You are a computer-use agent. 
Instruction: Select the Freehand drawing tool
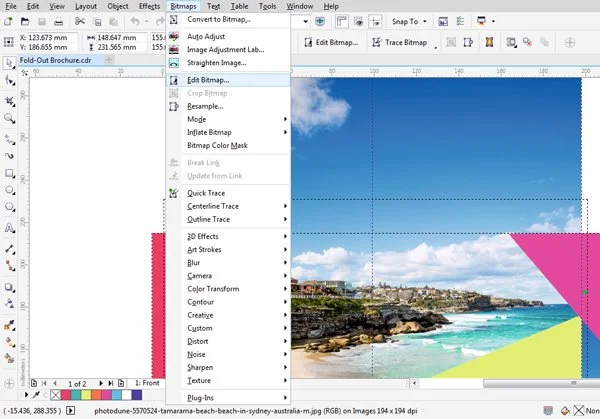click(9, 139)
